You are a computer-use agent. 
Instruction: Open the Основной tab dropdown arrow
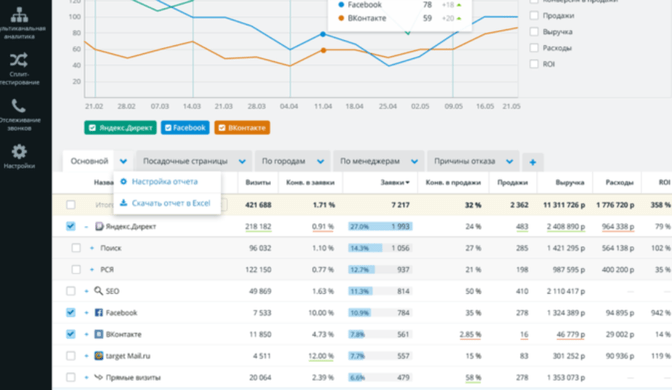123,162
